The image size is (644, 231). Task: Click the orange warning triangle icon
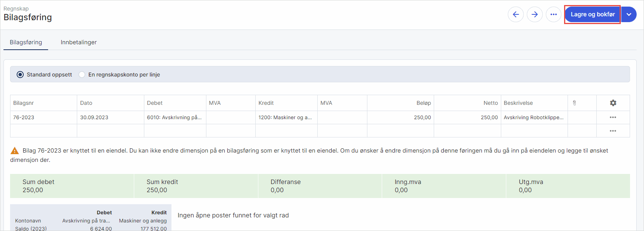point(14,151)
